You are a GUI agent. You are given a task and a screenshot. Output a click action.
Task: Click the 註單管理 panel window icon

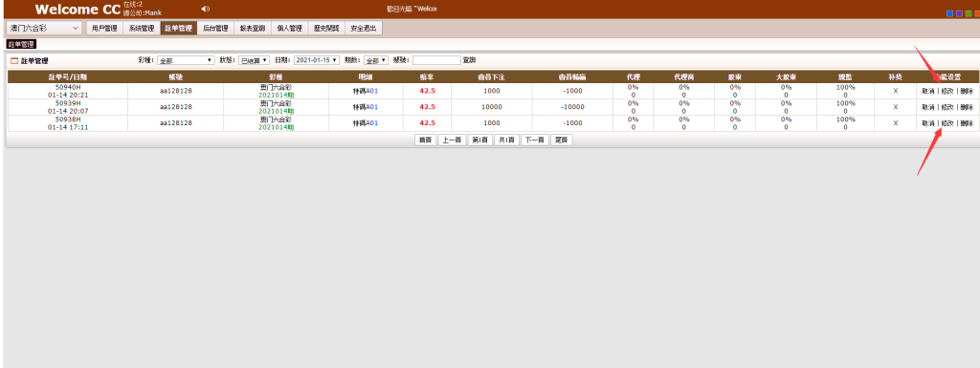[x=14, y=61]
